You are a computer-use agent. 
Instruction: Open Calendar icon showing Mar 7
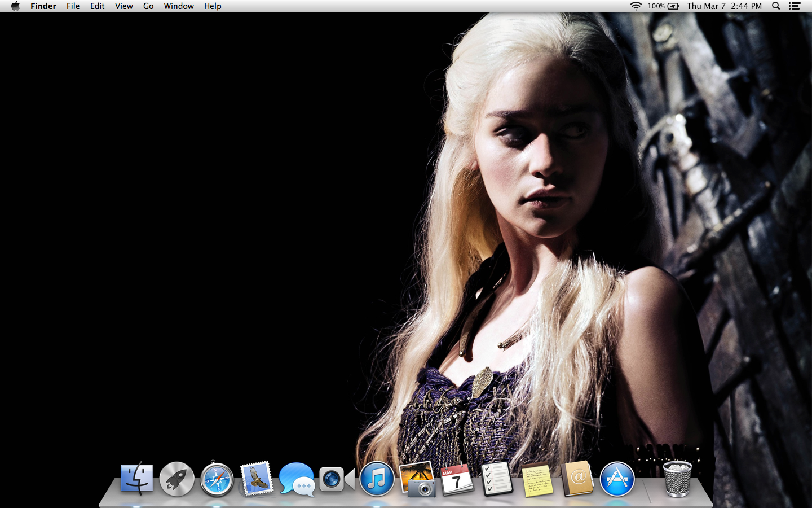pos(457,479)
